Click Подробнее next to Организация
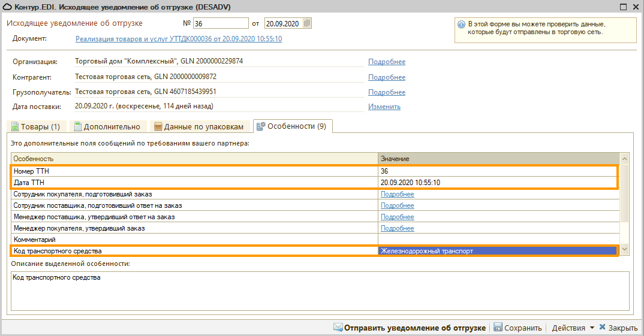Viewport: 644px width, 336px height. coord(387,62)
